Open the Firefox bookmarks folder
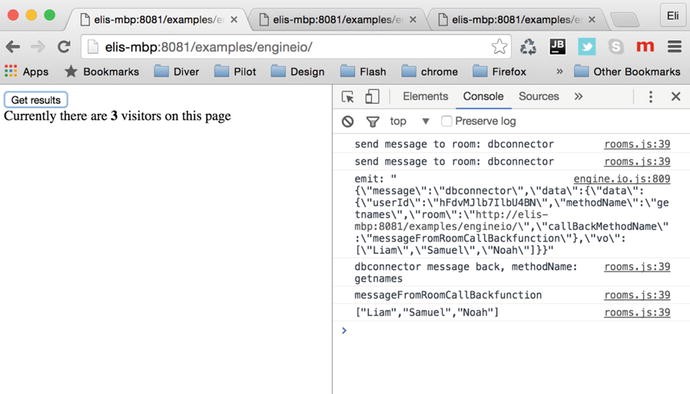 (499, 71)
